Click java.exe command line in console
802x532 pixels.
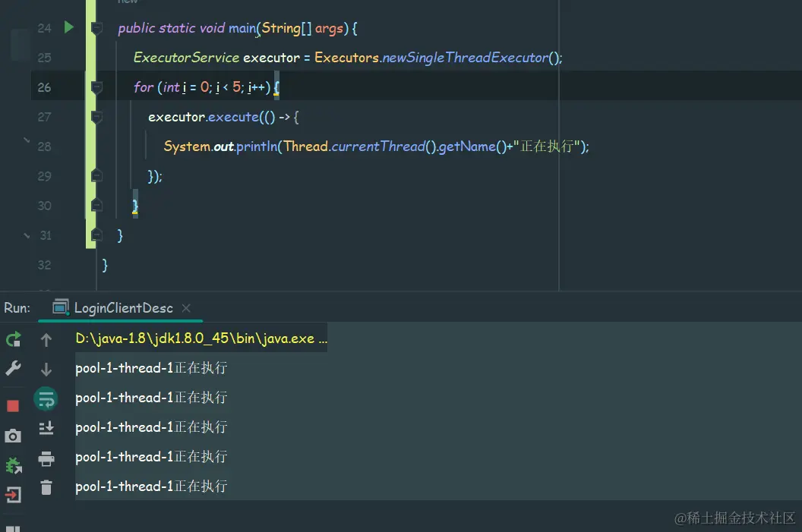pyautogui.click(x=201, y=338)
